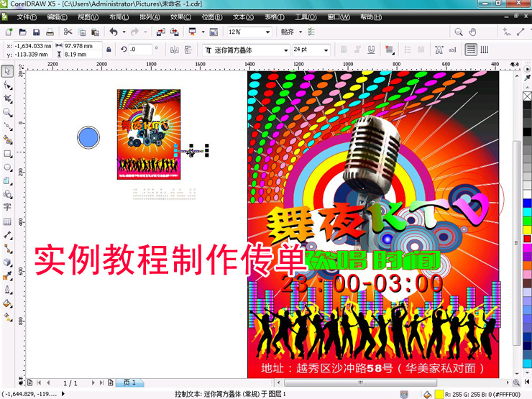Open the 效果 (Effects) menu

[180, 17]
